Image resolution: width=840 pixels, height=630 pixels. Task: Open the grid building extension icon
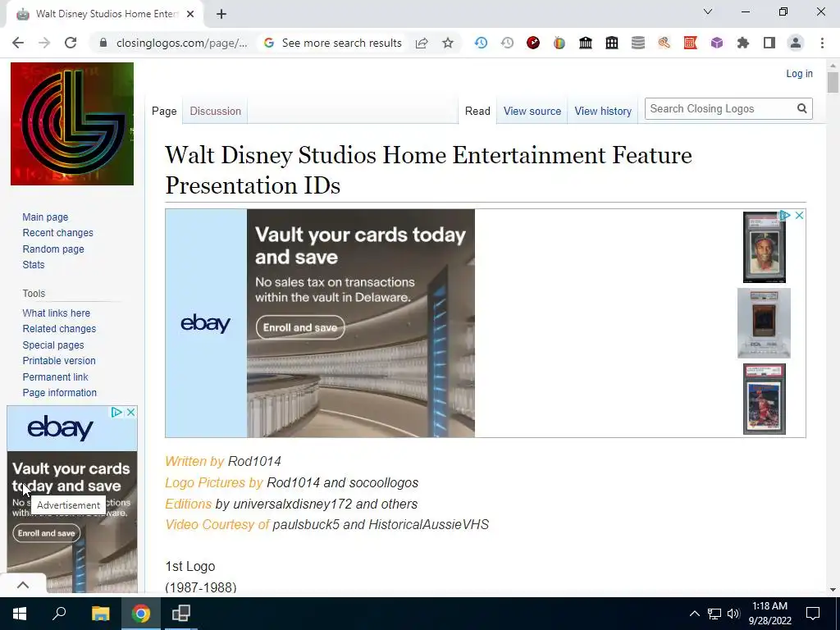coord(612,43)
